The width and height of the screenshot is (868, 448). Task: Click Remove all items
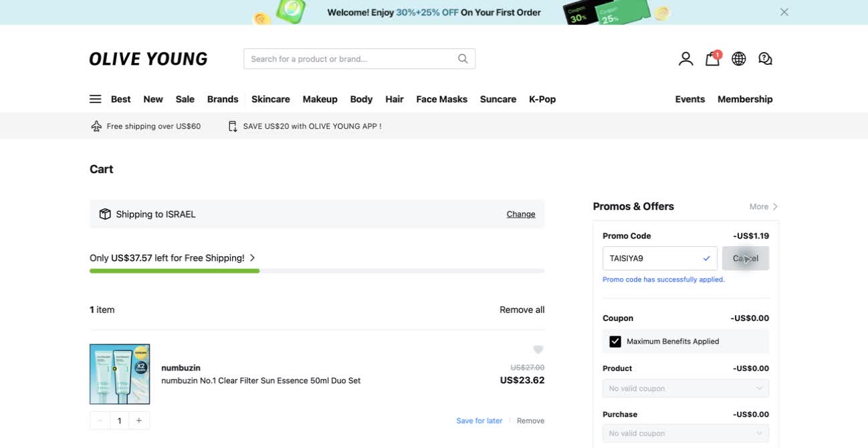[522, 310]
